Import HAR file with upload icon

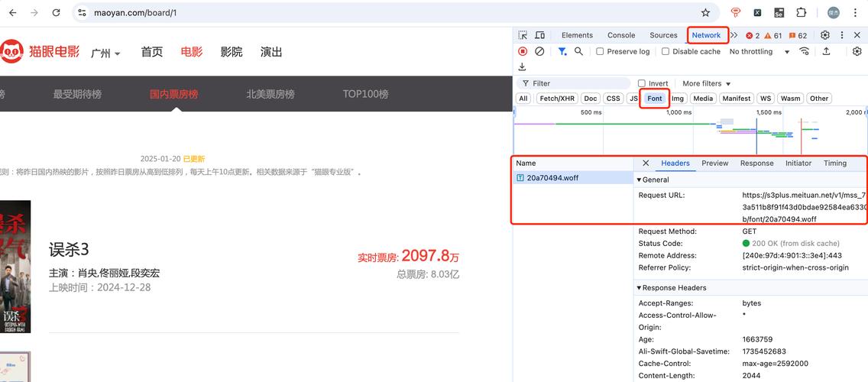point(826,51)
